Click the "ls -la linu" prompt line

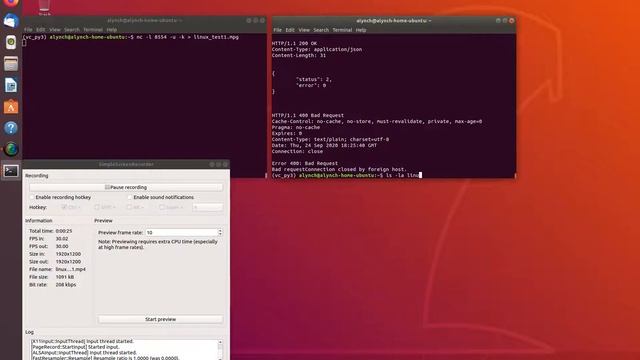point(347,176)
